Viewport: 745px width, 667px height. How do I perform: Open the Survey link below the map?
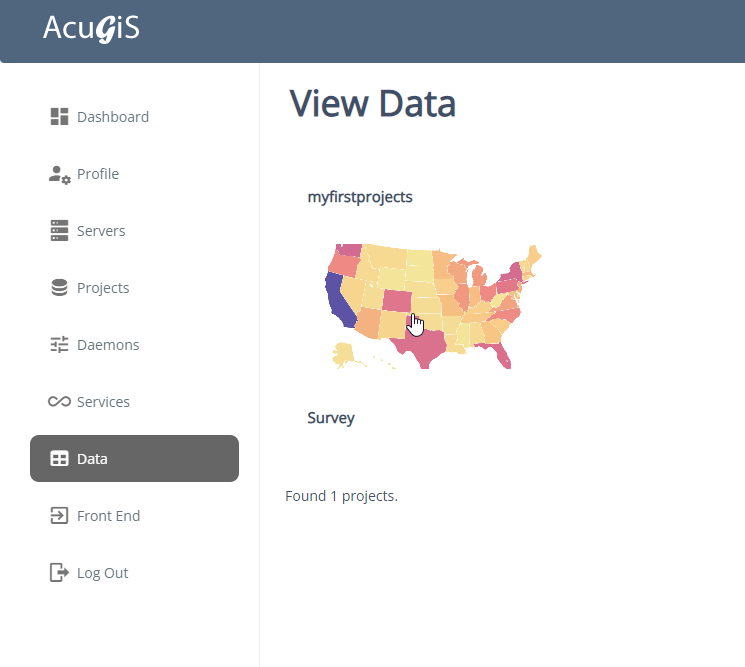331,418
